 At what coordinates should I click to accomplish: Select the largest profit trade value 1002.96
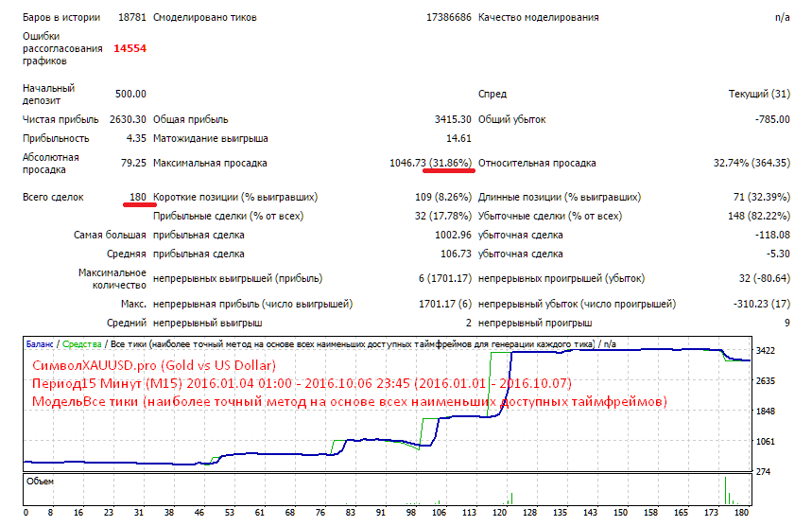click(453, 235)
